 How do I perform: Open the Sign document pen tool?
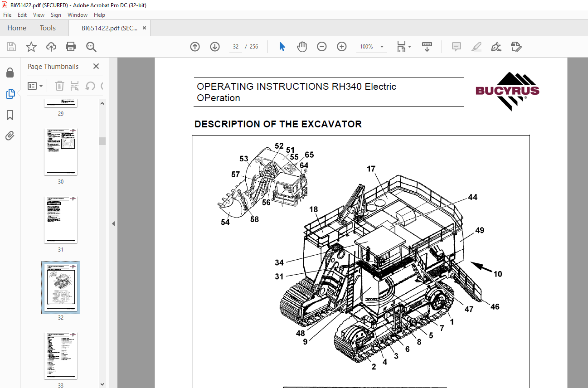point(496,47)
